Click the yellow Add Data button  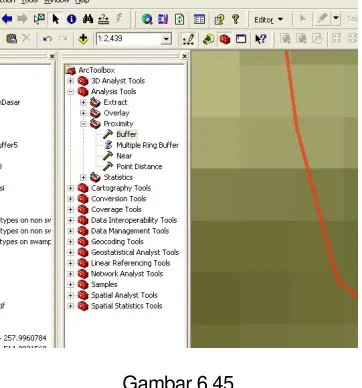[83, 39]
